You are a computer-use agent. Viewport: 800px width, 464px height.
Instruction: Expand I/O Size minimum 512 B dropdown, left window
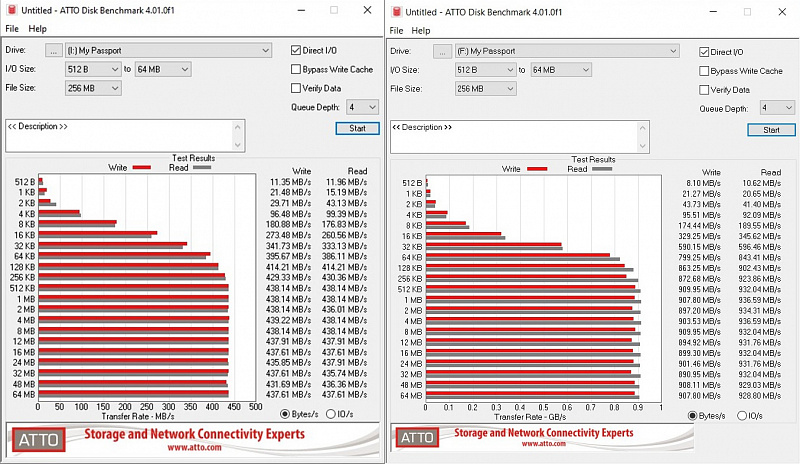click(x=93, y=69)
